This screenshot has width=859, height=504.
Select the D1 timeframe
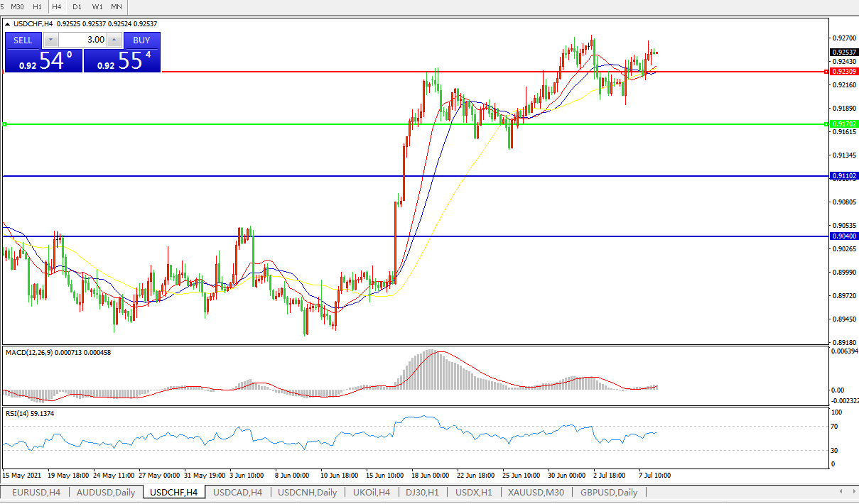pos(77,6)
